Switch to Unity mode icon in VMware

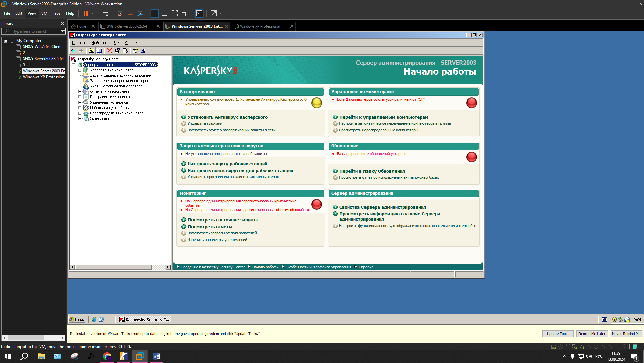tap(185, 13)
